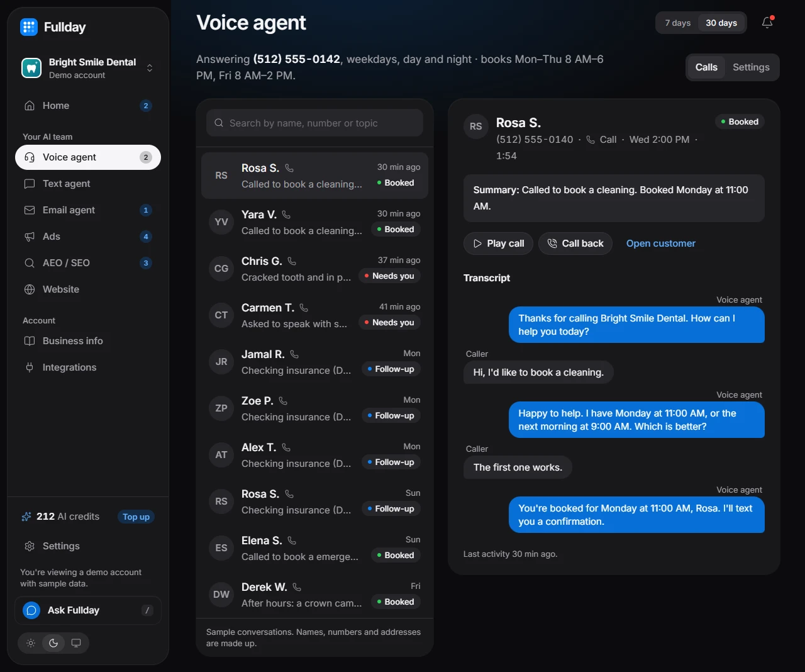Viewport: 805px width, 672px height.
Task: Open Zoe P. call row
Action: tap(314, 408)
